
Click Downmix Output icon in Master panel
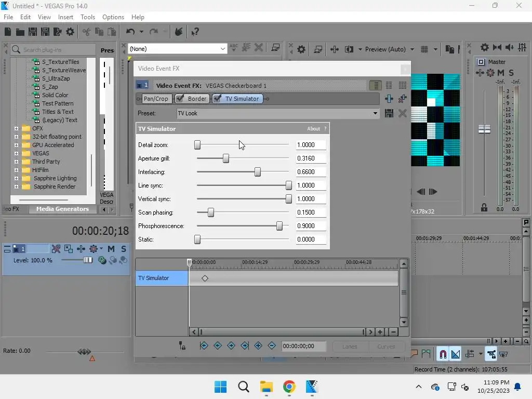coord(497,47)
